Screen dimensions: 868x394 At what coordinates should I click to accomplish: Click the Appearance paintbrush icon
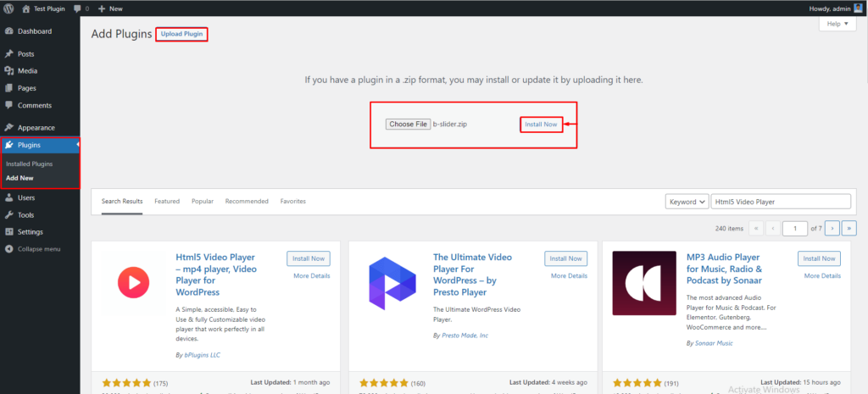[x=9, y=127]
